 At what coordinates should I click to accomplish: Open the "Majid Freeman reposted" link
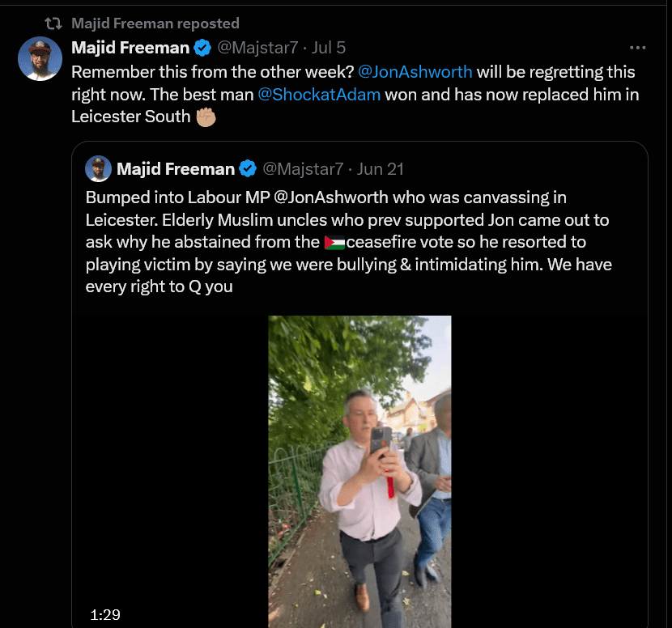click(x=155, y=23)
